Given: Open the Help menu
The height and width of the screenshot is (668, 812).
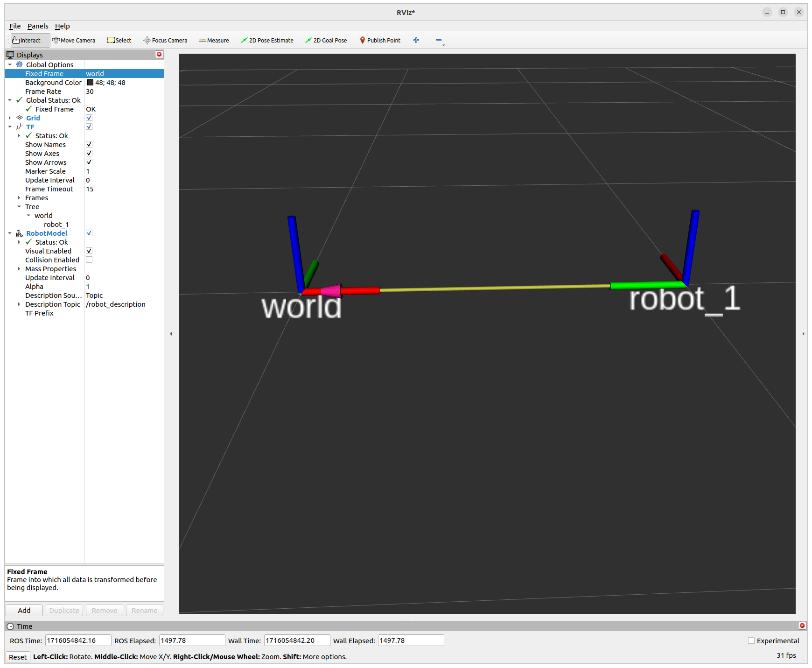Looking at the screenshot, I should 62,26.
